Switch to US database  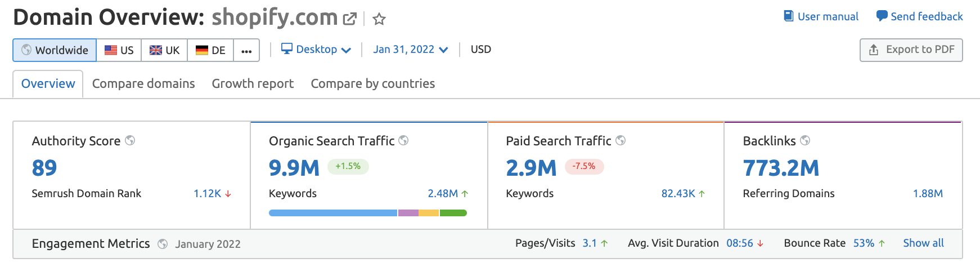click(x=119, y=50)
